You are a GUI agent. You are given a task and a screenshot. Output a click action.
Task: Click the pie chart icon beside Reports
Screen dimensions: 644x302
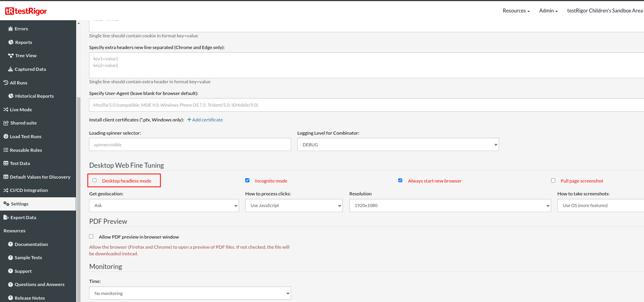(x=11, y=42)
